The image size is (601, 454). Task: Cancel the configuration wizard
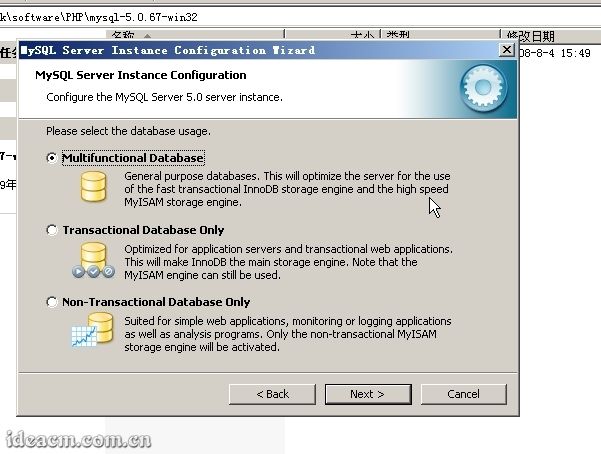463,394
